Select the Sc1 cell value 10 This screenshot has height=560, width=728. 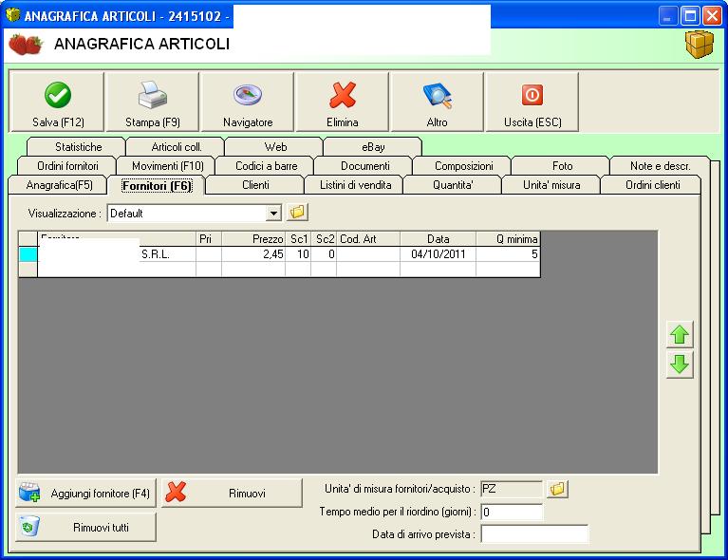coord(298,254)
